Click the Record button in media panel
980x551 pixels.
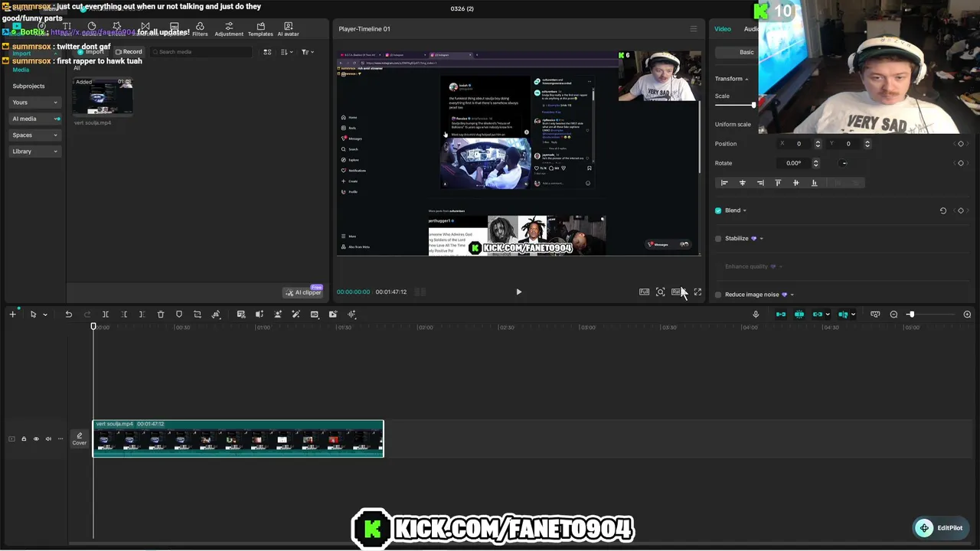(x=129, y=51)
